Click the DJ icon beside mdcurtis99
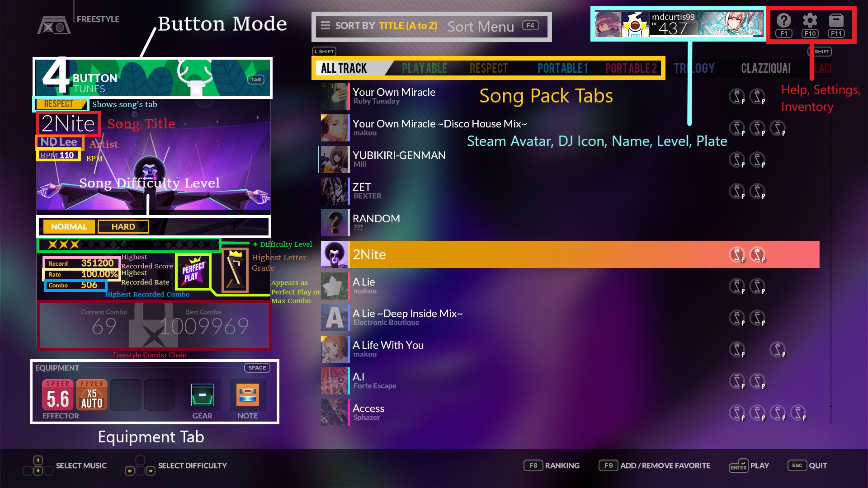The height and width of the screenshot is (488, 868). point(635,24)
